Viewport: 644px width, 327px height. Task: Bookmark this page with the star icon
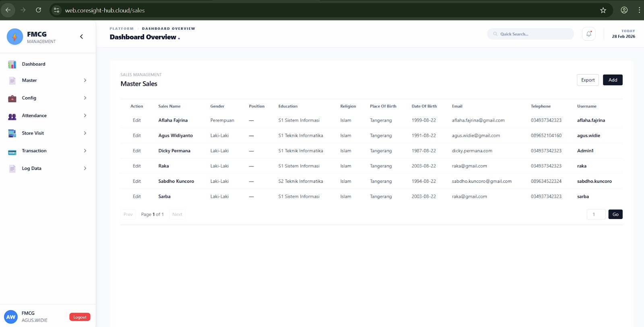coord(603,10)
